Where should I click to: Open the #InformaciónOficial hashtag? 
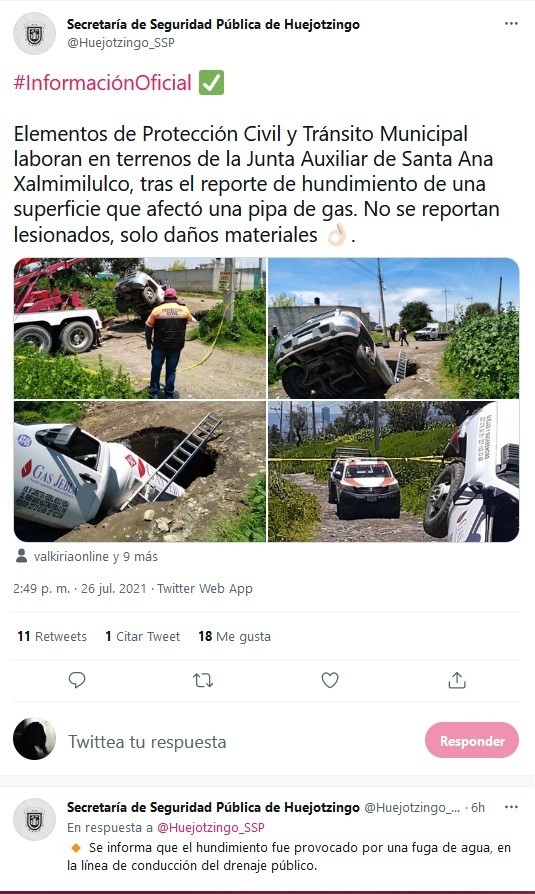(x=103, y=83)
